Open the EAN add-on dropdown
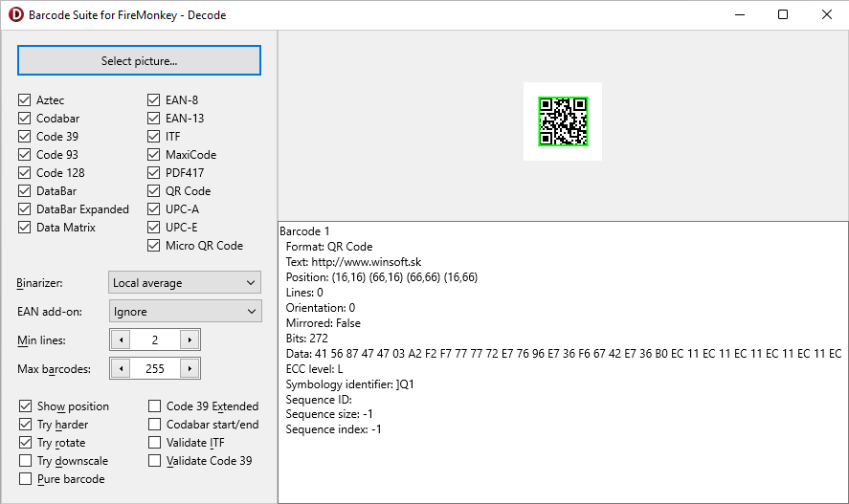The image size is (849, 504). coord(185,311)
